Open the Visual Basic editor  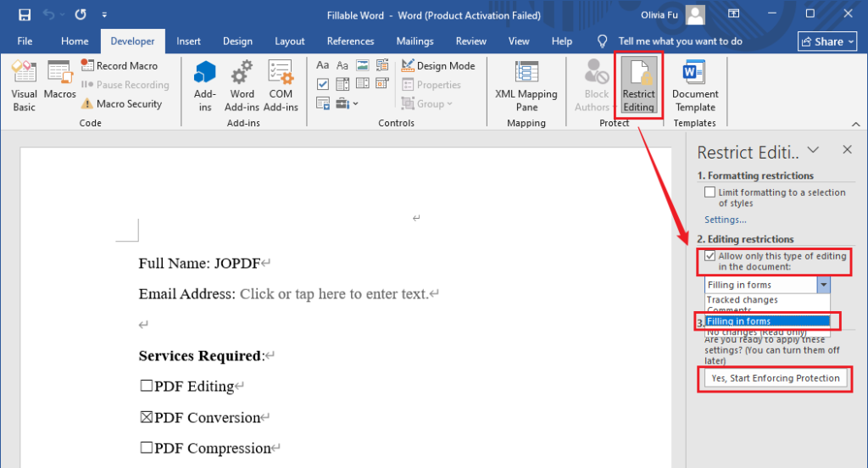click(x=24, y=86)
